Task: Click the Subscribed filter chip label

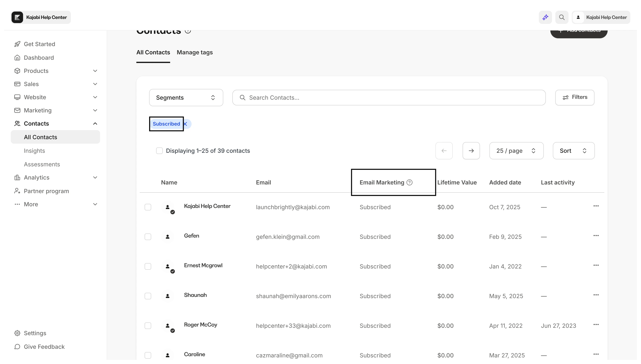Action: [166, 124]
